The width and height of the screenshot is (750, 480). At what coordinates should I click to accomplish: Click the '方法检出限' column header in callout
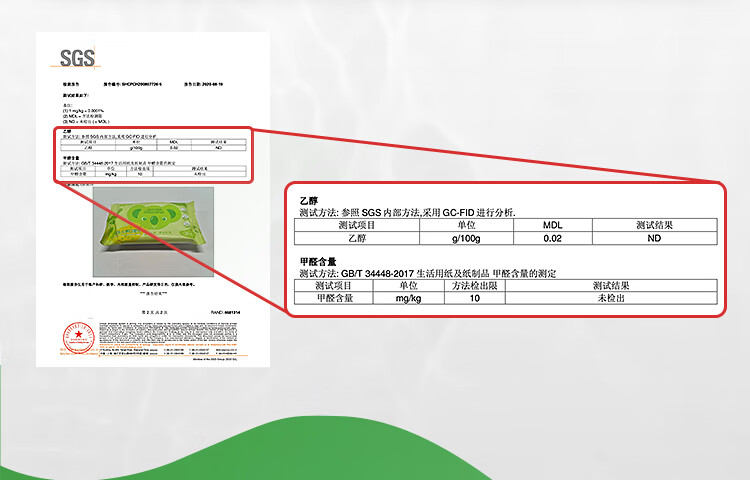point(474,285)
